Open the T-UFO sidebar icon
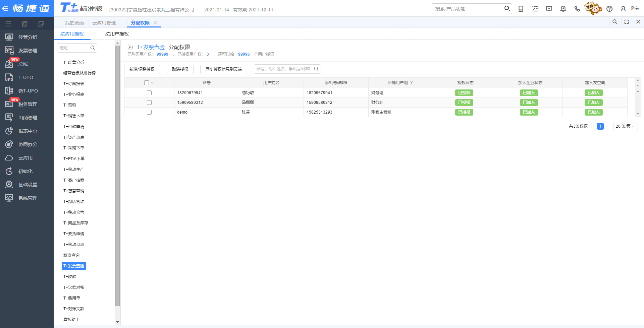644x328 pixels. click(x=9, y=77)
